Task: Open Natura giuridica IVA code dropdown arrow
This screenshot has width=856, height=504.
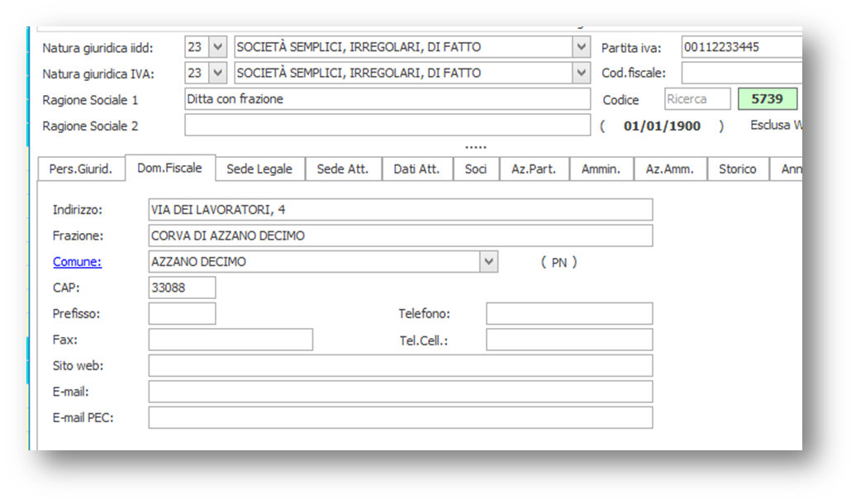Action: tap(217, 73)
